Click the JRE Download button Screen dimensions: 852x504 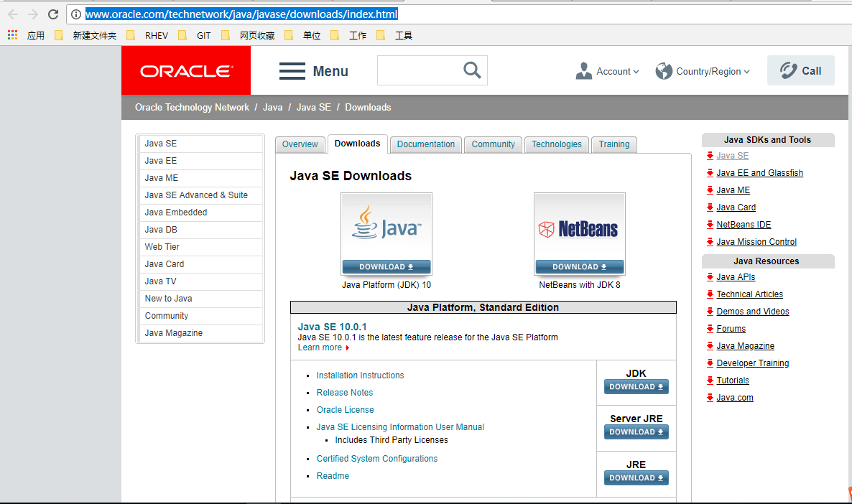coord(636,478)
